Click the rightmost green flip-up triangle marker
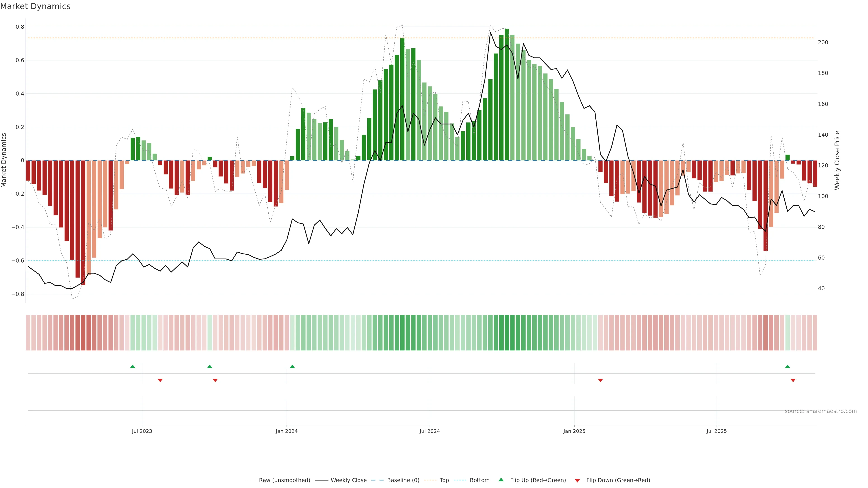Viewport: 868px width, 488px height. tap(788, 366)
